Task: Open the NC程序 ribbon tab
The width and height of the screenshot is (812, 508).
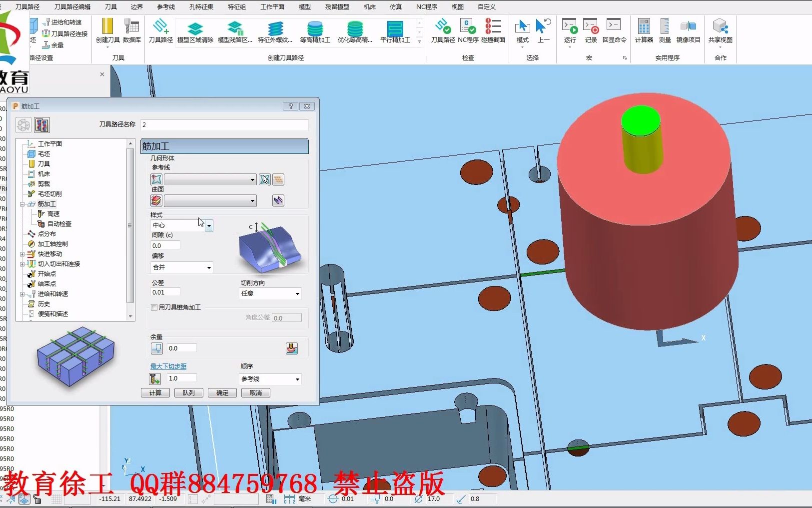Action: coord(426,6)
